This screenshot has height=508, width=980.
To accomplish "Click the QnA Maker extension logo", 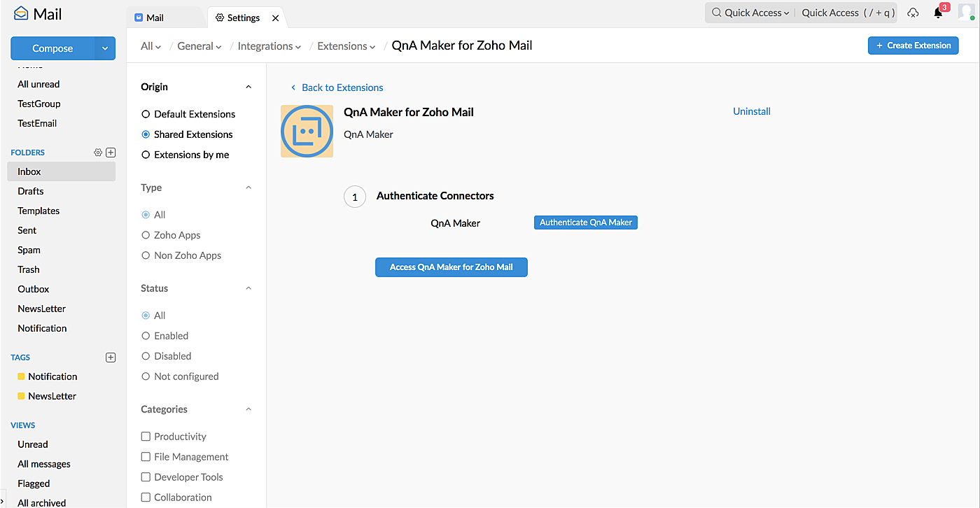I will [307, 131].
